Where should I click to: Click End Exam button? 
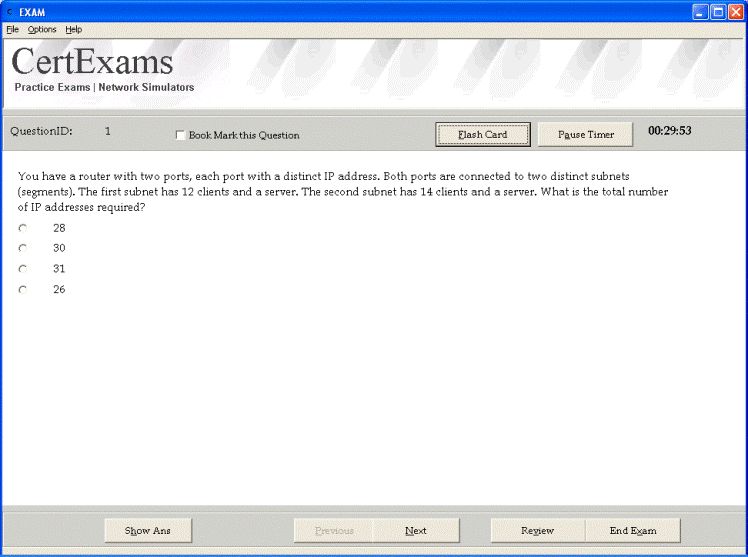coord(633,531)
